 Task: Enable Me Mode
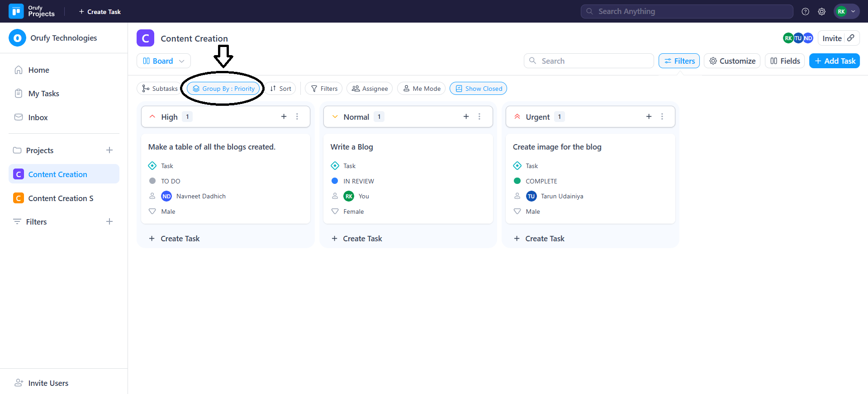[422, 89]
